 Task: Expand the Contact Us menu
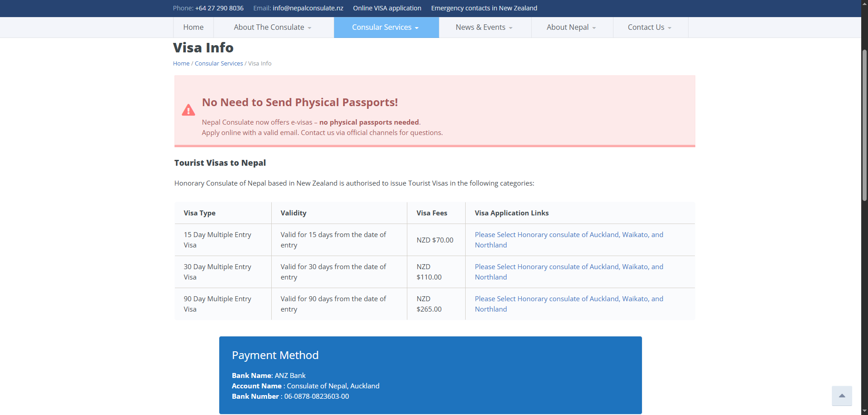point(650,28)
